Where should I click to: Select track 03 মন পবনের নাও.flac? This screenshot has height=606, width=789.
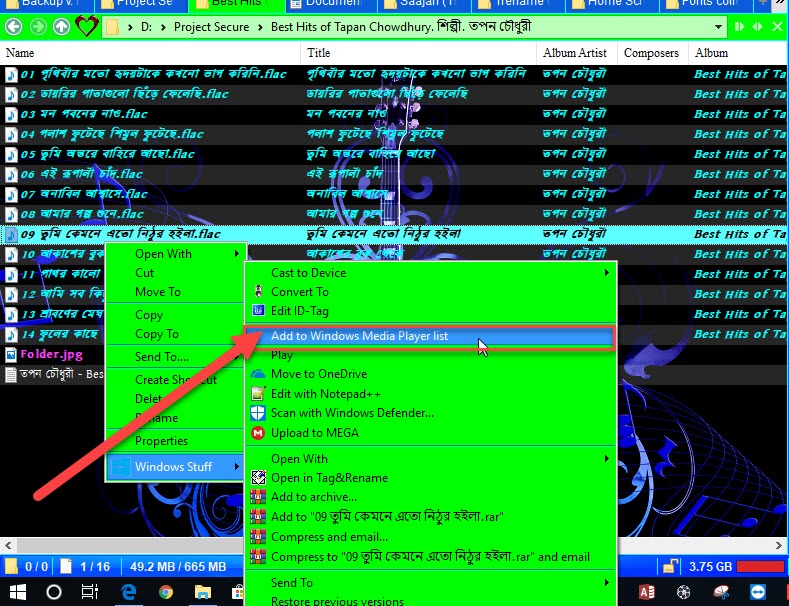[84, 114]
